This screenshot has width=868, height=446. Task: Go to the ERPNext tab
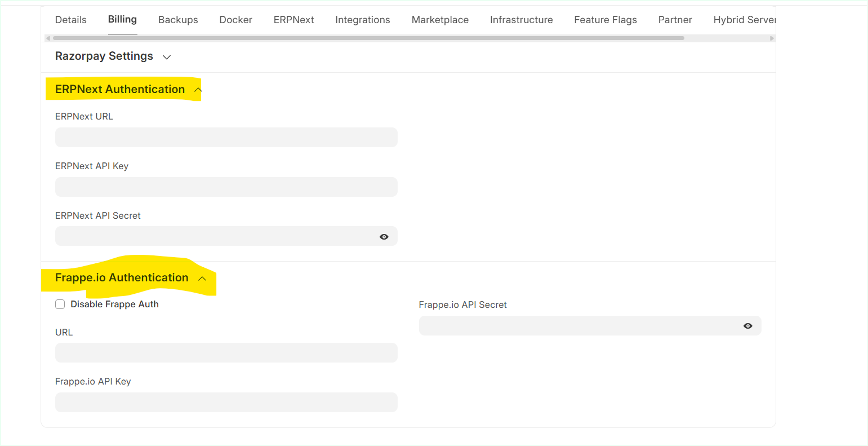[294, 20]
